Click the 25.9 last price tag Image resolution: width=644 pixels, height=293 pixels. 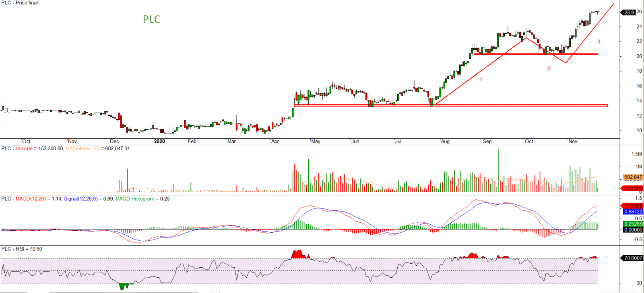628,12
